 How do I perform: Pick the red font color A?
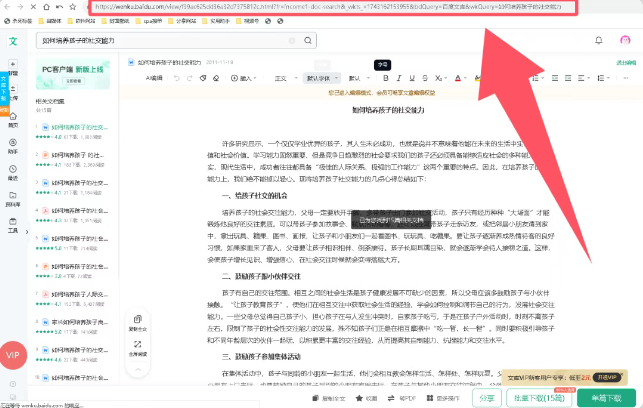point(460,78)
